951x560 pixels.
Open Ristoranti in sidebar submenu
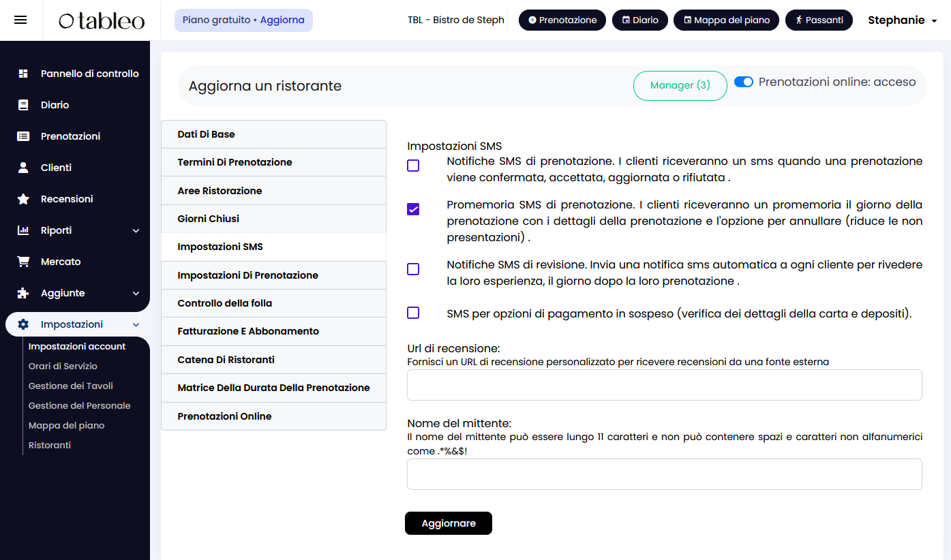tap(50, 445)
